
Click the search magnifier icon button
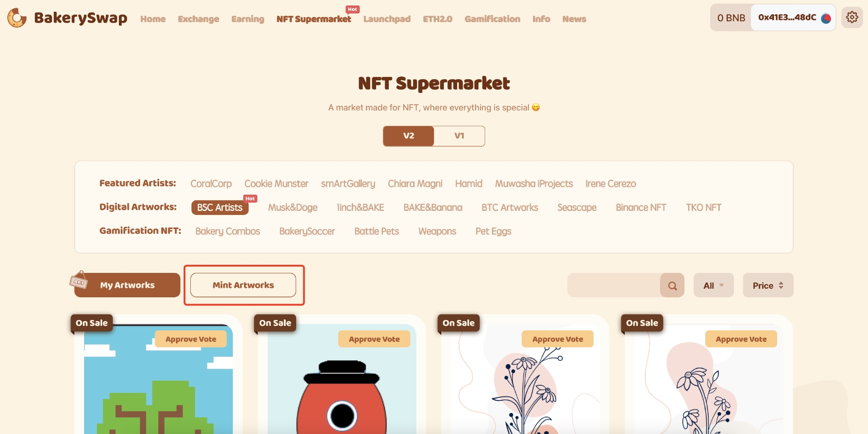coord(672,286)
